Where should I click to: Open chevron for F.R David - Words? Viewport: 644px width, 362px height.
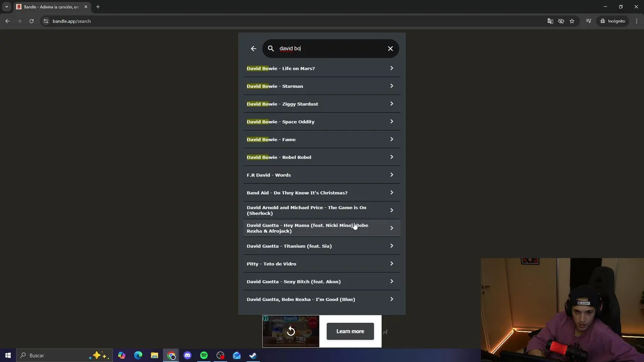tap(391, 175)
